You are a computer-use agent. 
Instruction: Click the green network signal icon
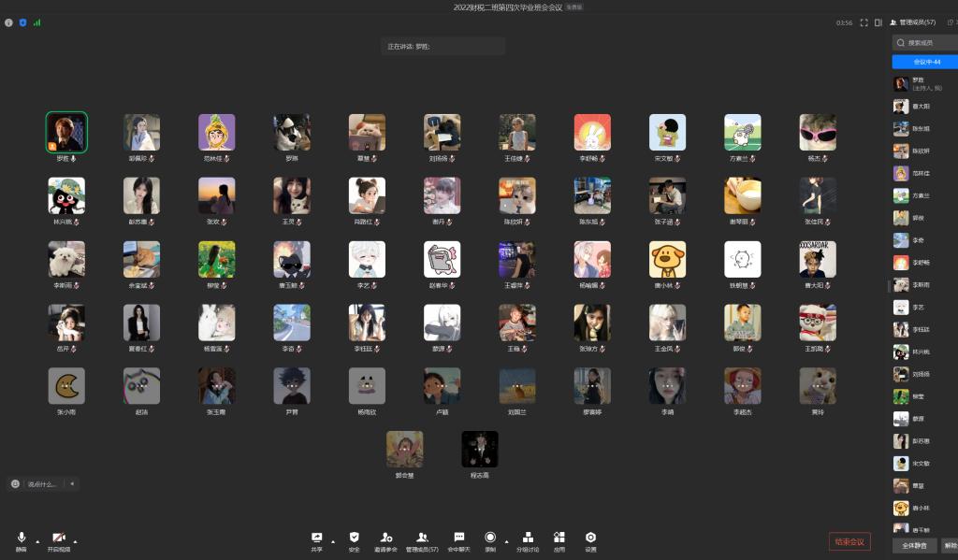[37, 22]
